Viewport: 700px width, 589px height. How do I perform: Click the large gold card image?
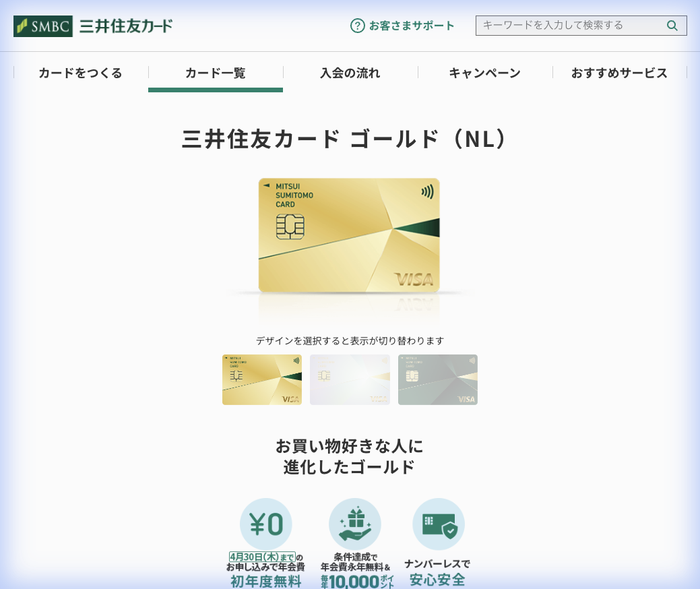[349, 235]
